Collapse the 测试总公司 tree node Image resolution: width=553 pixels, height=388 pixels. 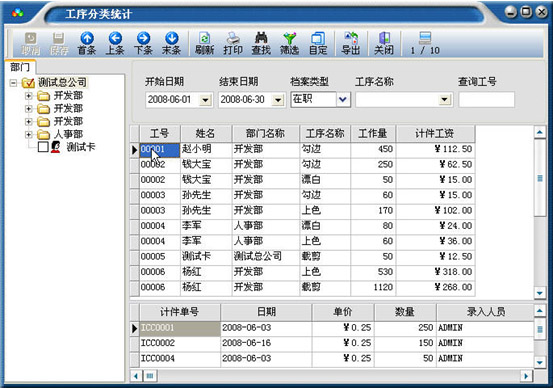(13, 83)
